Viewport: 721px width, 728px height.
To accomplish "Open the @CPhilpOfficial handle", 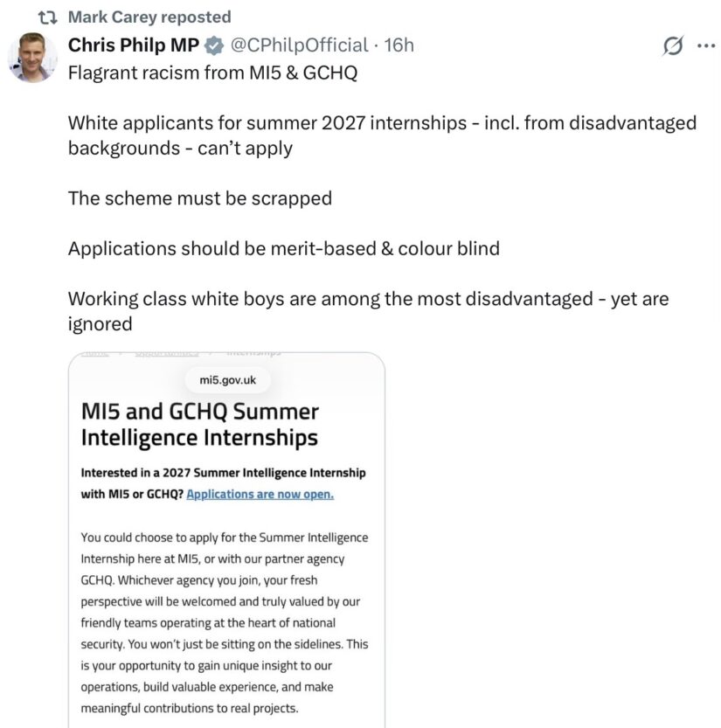I will 300,45.
